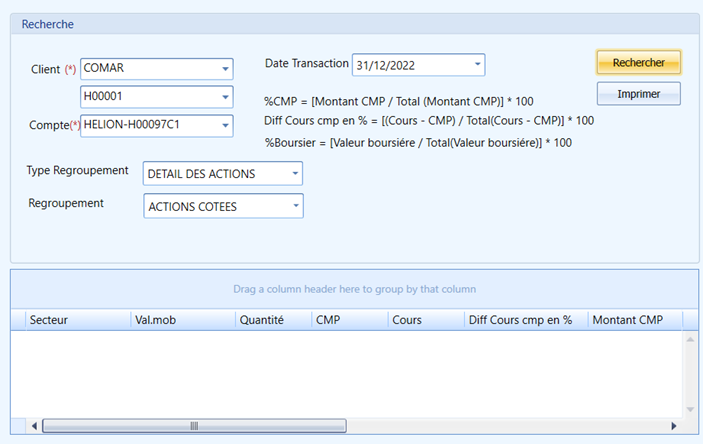Open the Client COMAR dropdown arrow

[x=225, y=69]
